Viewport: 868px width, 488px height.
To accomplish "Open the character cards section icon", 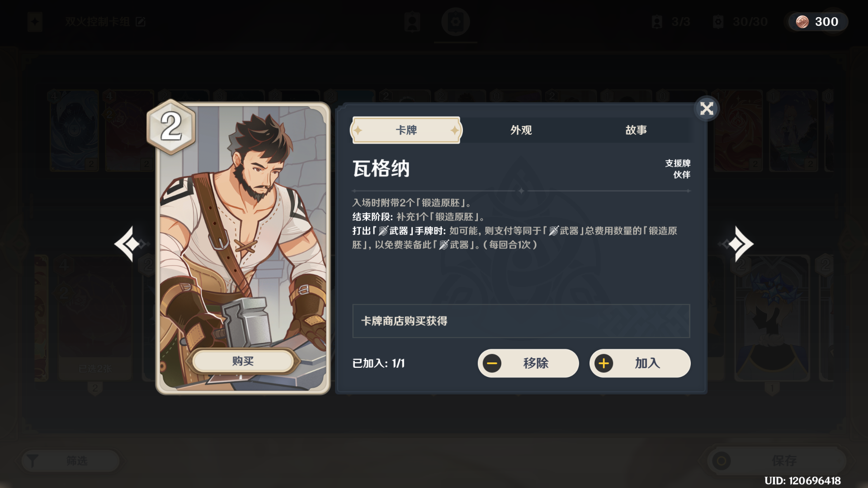I will (x=412, y=22).
